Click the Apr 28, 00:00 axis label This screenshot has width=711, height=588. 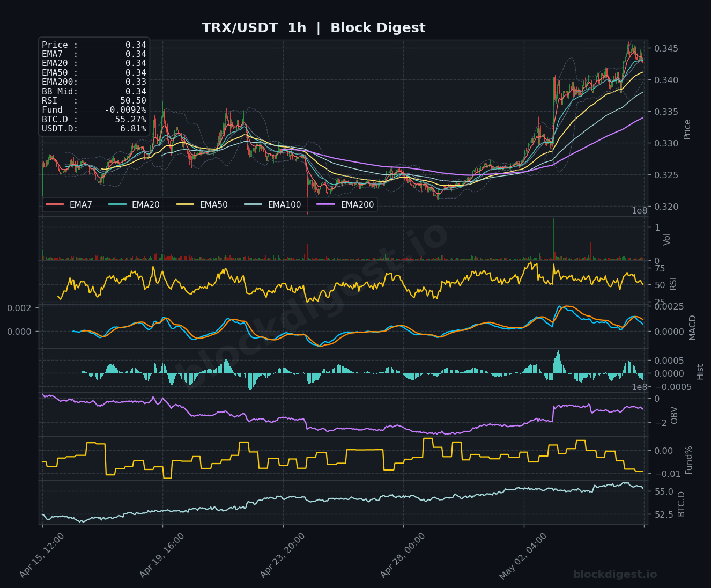403,555
